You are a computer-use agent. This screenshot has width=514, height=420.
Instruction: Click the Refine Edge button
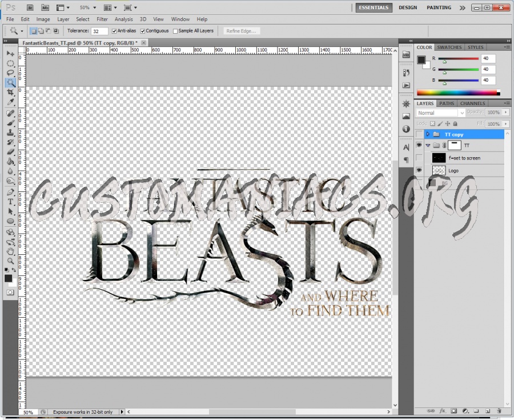tap(241, 31)
